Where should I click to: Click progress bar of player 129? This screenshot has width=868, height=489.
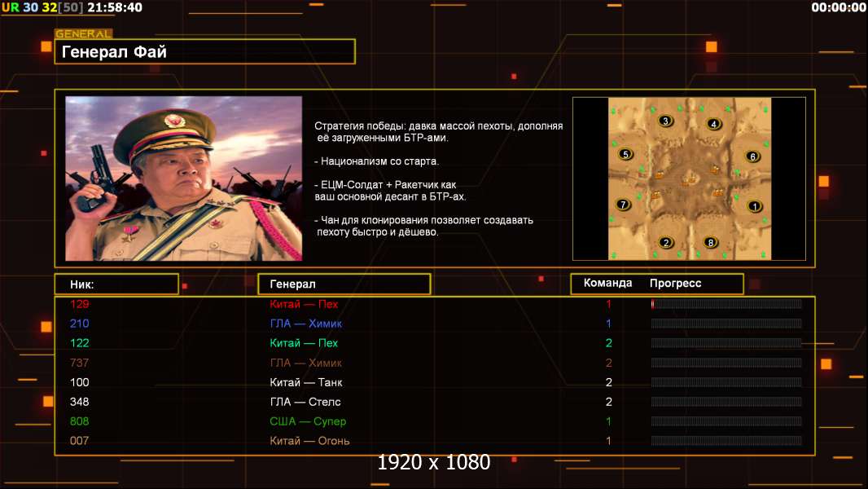726,303
